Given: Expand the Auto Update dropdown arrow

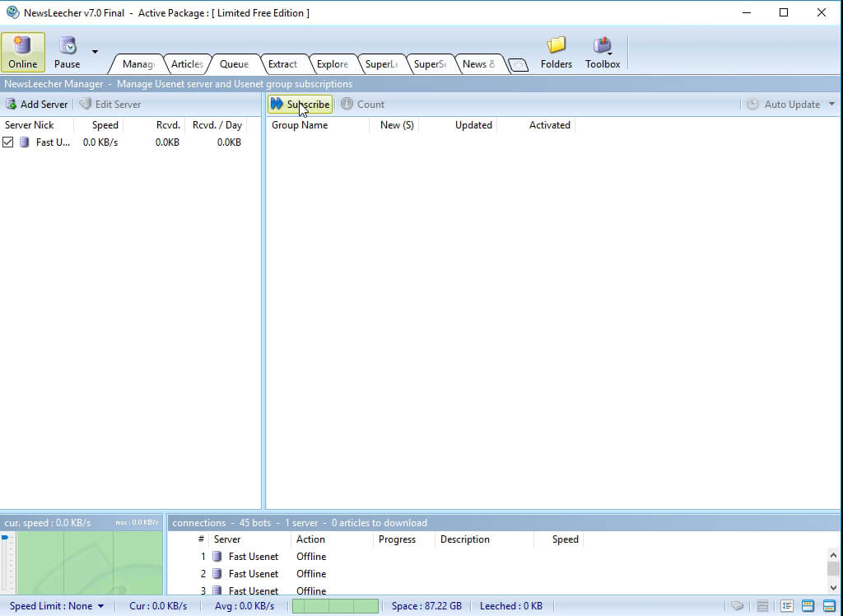Looking at the screenshot, I should pyautogui.click(x=831, y=104).
